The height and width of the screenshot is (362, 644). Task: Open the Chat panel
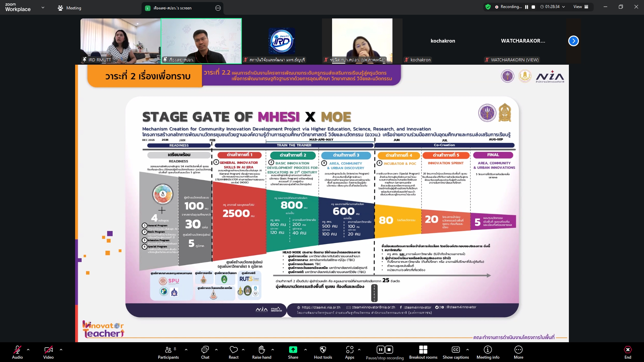205,352
